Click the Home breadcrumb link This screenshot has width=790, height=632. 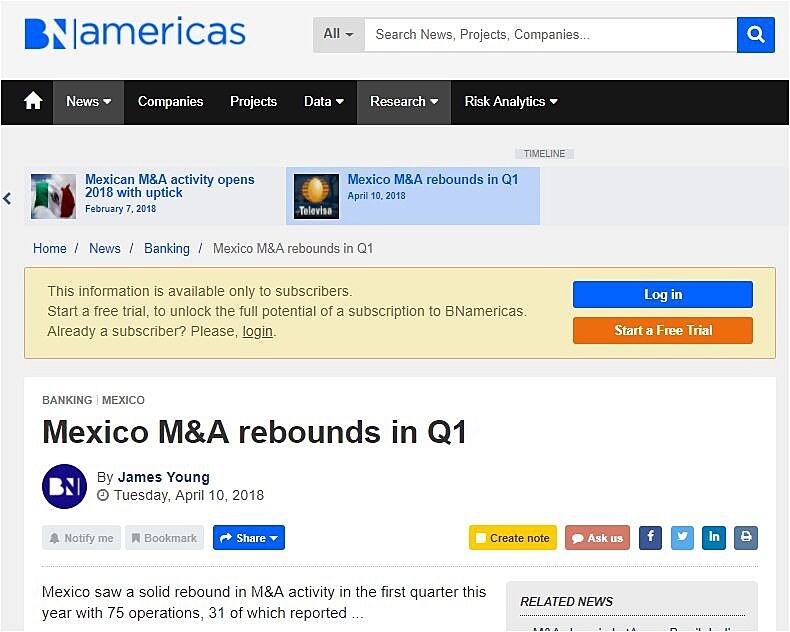tap(49, 248)
